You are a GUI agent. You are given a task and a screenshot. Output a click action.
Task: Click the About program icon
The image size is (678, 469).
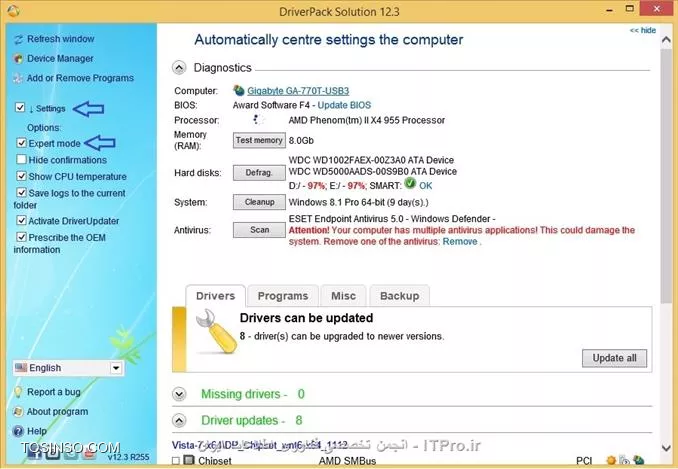[x=18, y=412]
